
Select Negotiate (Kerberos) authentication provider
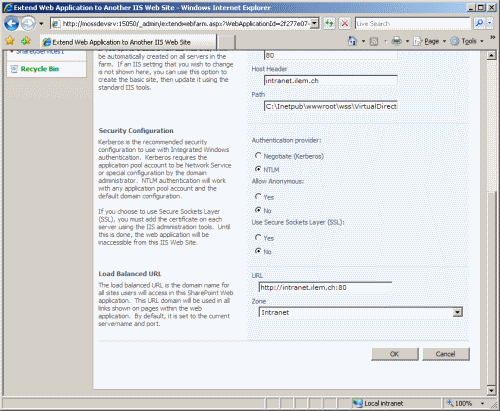[x=258, y=156]
